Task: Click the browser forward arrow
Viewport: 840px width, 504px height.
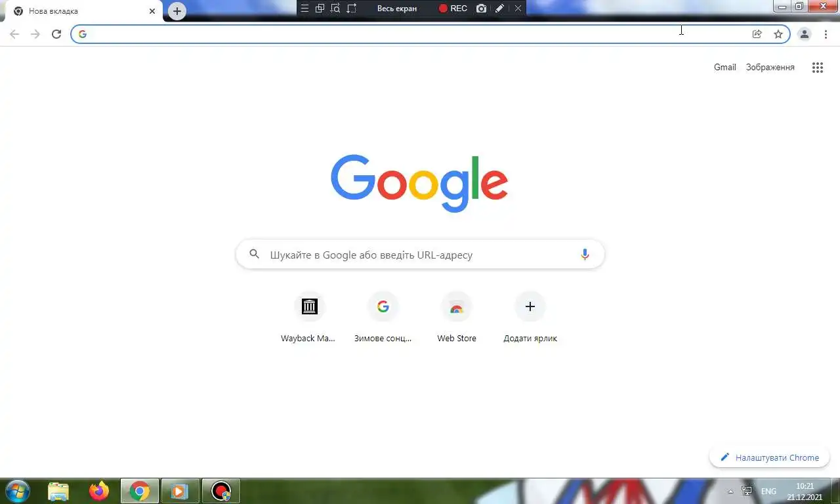Action: (35, 34)
